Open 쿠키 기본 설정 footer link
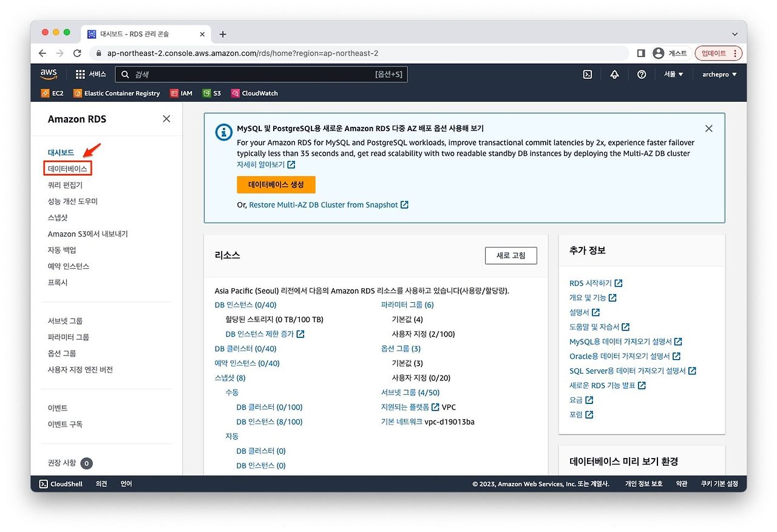777x532 pixels. (719, 483)
